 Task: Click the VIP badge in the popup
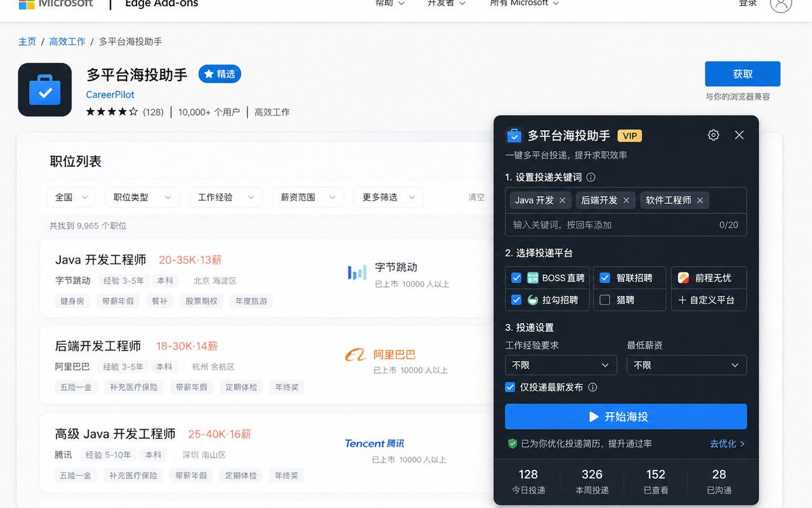(630, 136)
